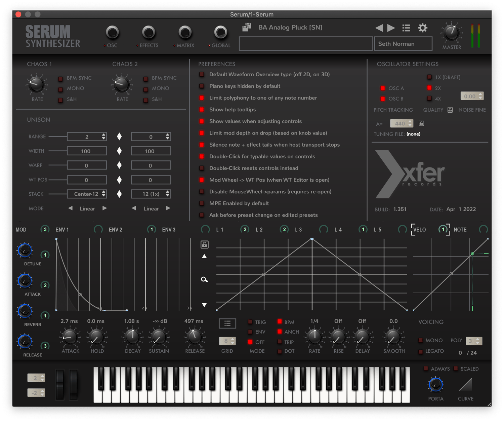Enable 4X quality oversampling
The width and height of the screenshot is (504, 421).
[x=429, y=99]
